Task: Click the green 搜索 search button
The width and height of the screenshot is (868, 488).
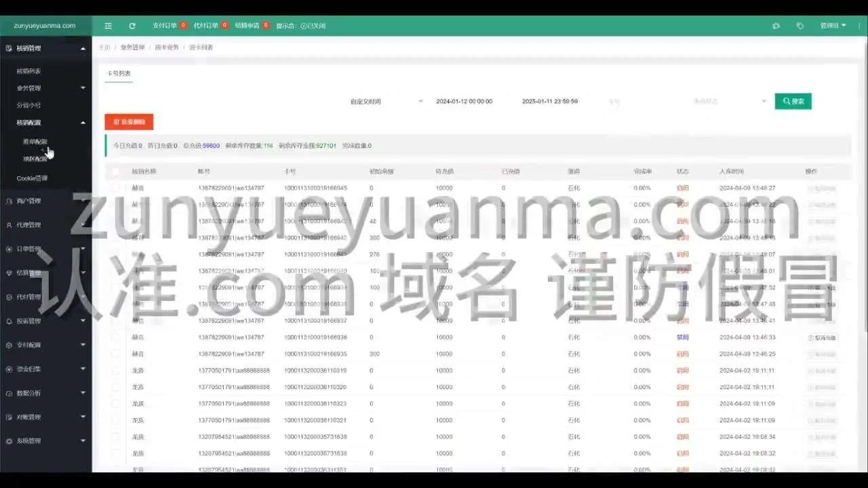Action: click(793, 101)
